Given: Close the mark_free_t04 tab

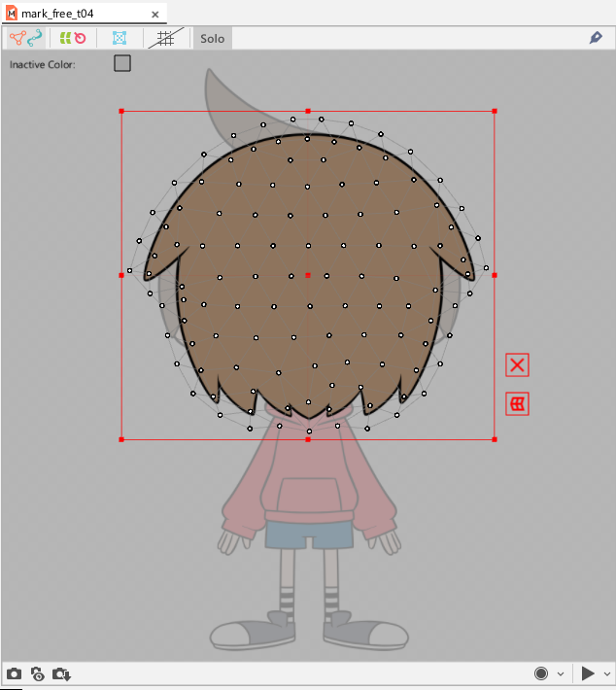Looking at the screenshot, I should coord(154,15).
